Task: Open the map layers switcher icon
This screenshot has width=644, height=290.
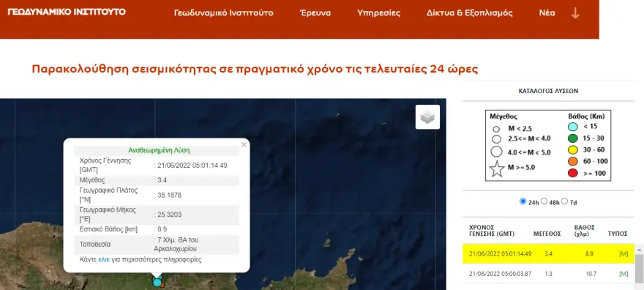Action: coord(427,117)
